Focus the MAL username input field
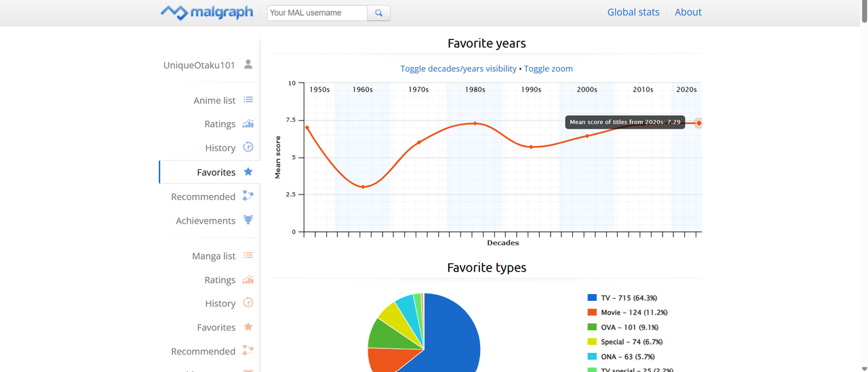Image resolution: width=868 pixels, height=372 pixels. (317, 13)
